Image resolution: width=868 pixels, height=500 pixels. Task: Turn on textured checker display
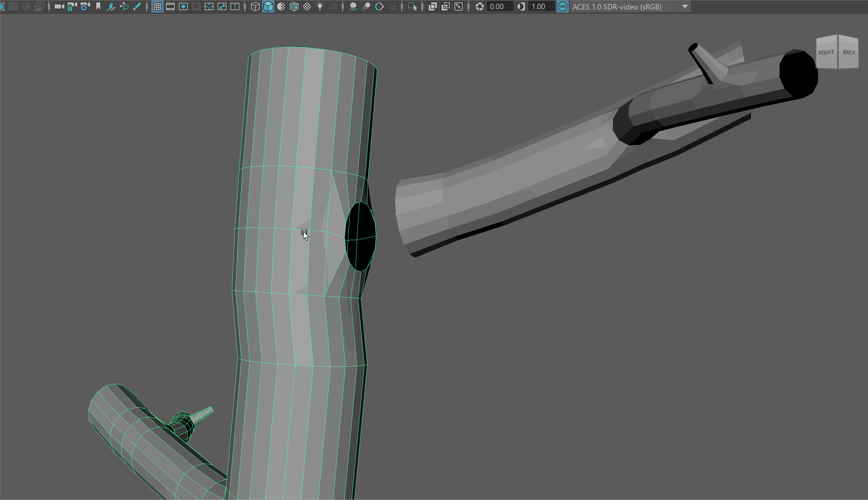307,6
